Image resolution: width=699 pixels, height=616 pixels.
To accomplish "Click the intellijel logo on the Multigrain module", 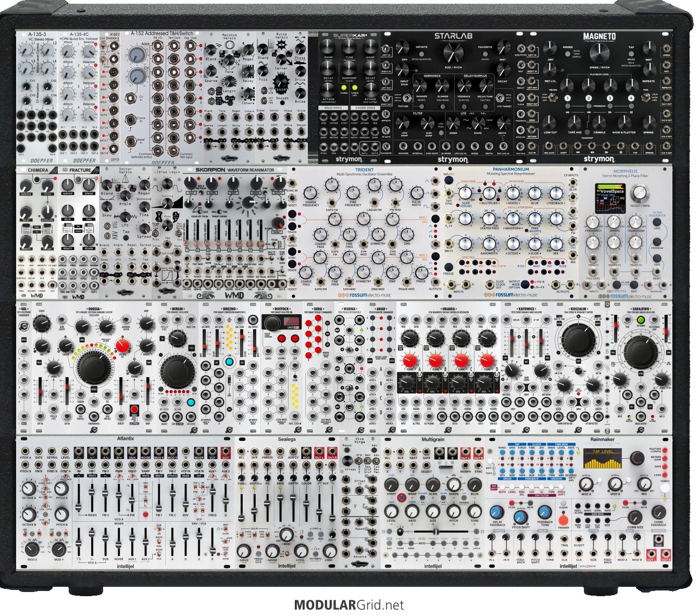I will (x=433, y=566).
